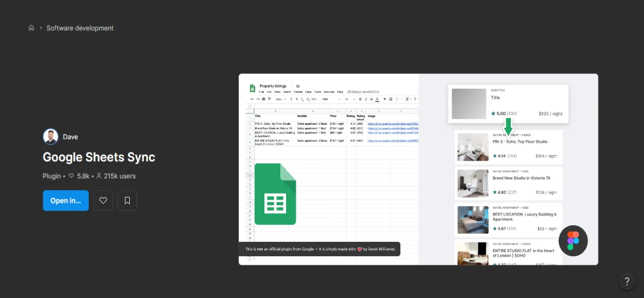Image resolution: width=644 pixels, height=298 pixels.
Task: Open Dave's profile avatar
Action: click(x=50, y=137)
